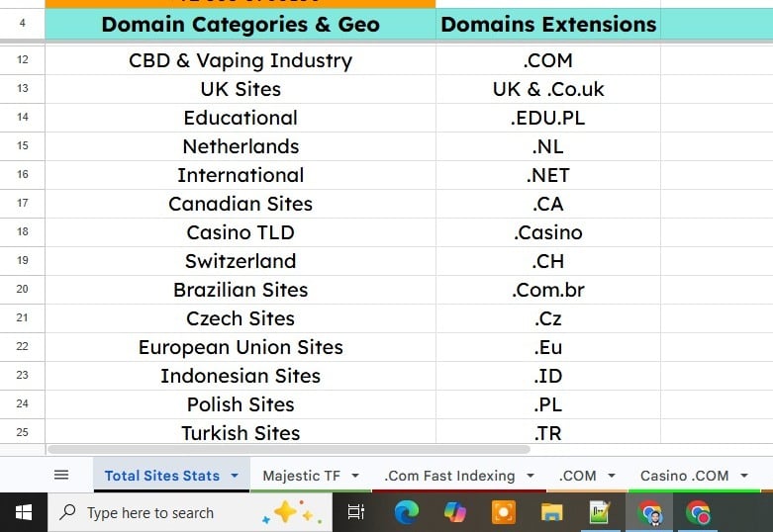Viewport: 773px width, 532px height.
Task: Select Domain Categories & Geo header cell
Action: tap(241, 24)
